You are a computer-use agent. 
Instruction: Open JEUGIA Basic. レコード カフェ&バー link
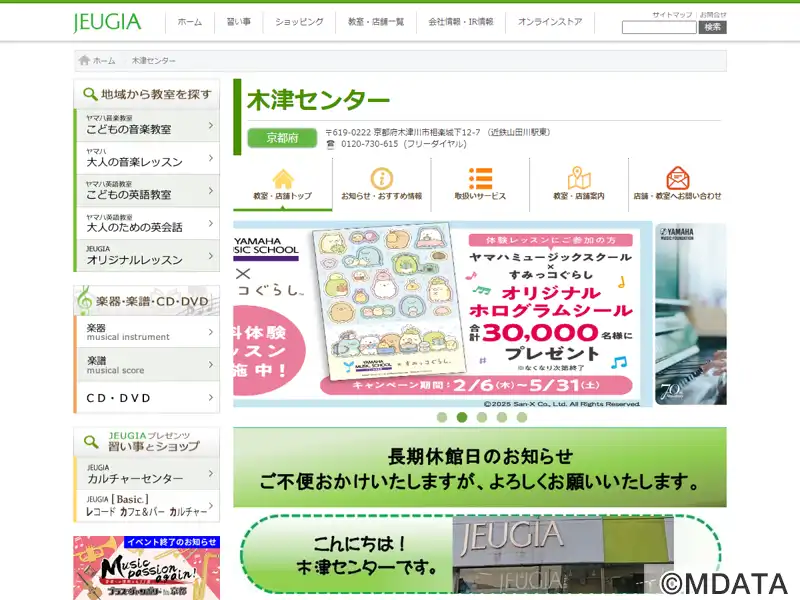(147, 506)
